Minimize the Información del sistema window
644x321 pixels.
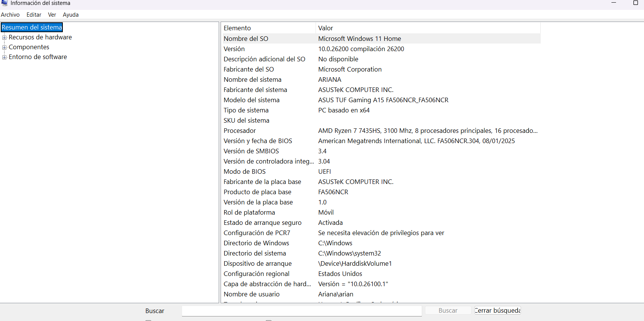click(614, 3)
